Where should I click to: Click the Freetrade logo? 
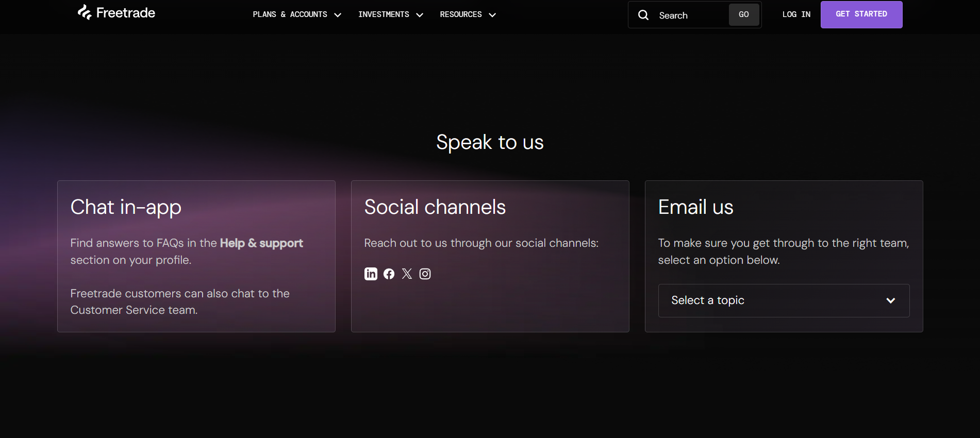[x=117, y=13]
